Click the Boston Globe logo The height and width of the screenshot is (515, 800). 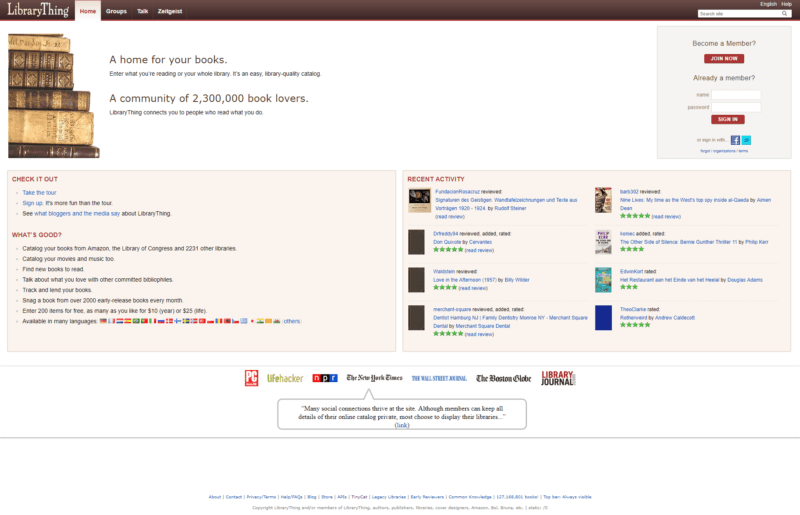pyautogui.click(x=504, y=378)
